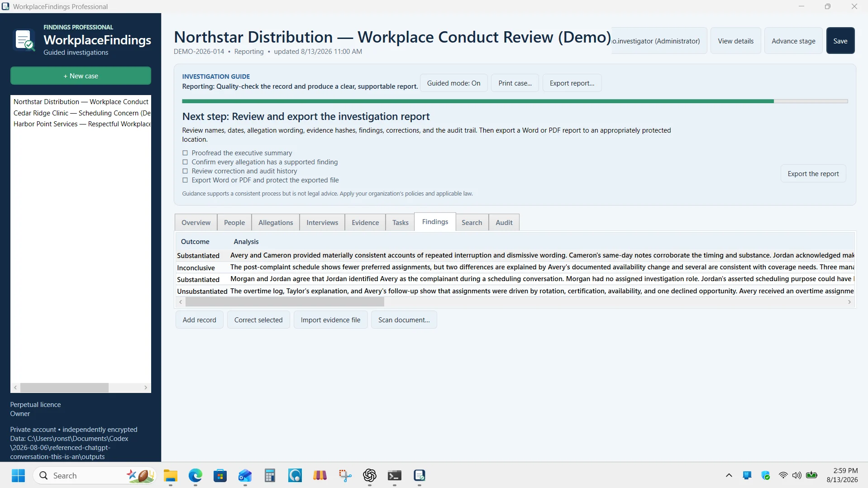The width and height of the screenshot is (868, 488).
Task: Go to the Evidence tab
Action: (365, 223)
